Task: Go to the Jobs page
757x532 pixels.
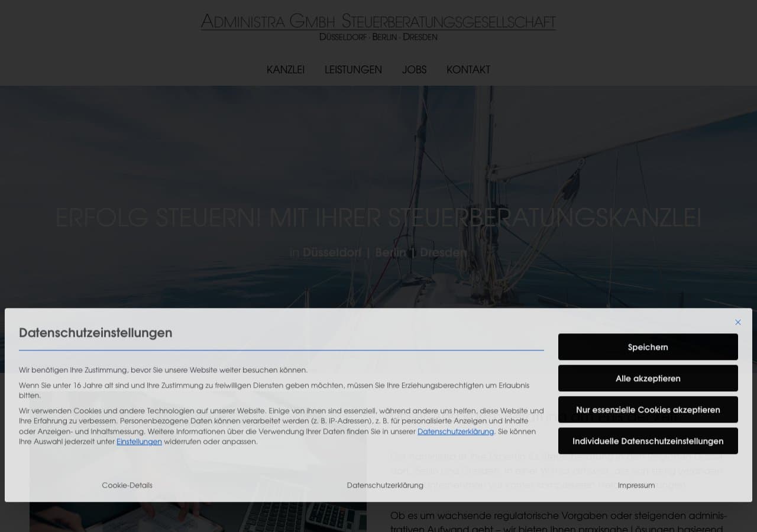Action: coord(414,70)
